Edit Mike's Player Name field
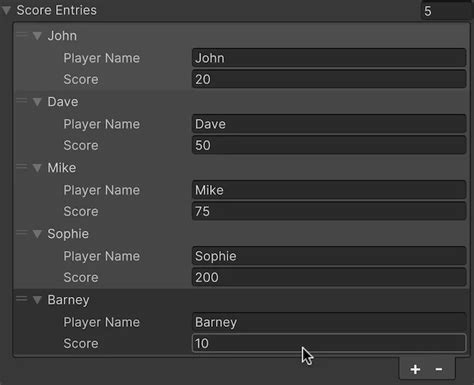This screenshot has width=474, height=385. (329, 190)
